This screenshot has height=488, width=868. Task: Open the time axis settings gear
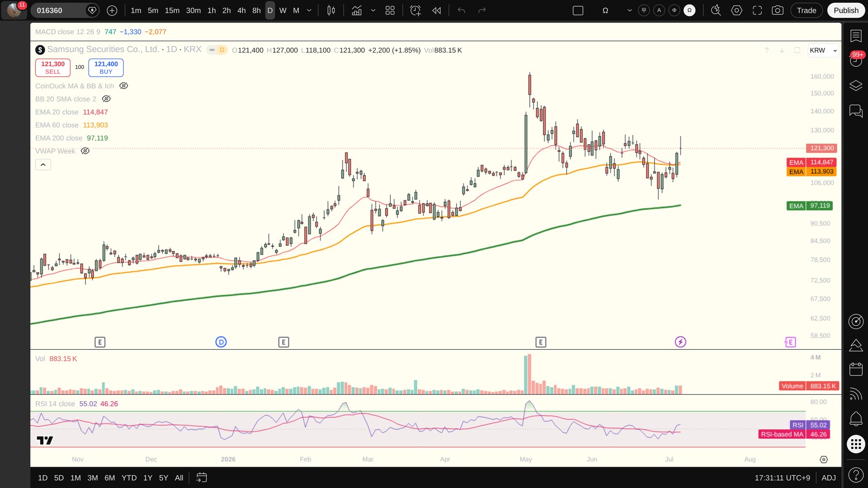coord(824,459)
